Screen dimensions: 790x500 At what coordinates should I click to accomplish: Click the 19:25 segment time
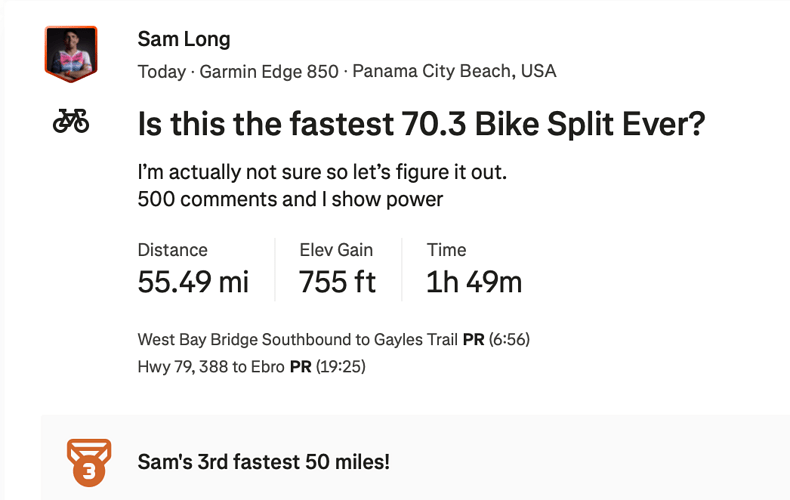[341, 366]
